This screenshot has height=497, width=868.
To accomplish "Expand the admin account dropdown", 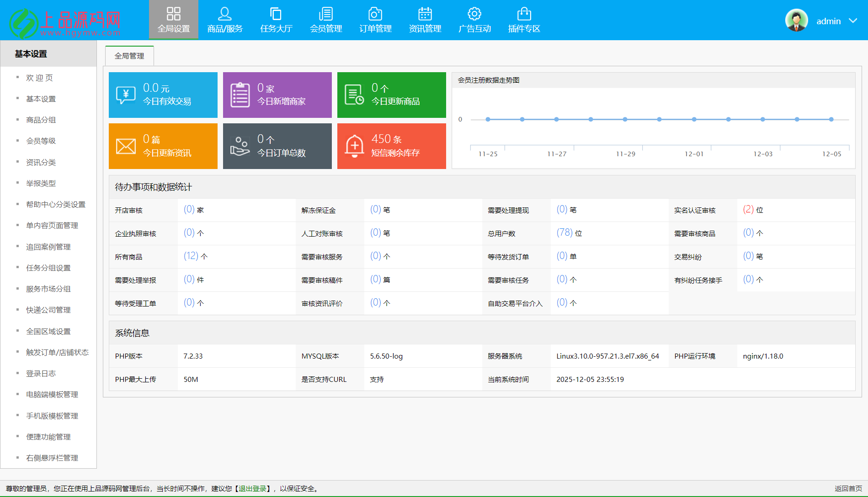I will click(x=853, y=21).
